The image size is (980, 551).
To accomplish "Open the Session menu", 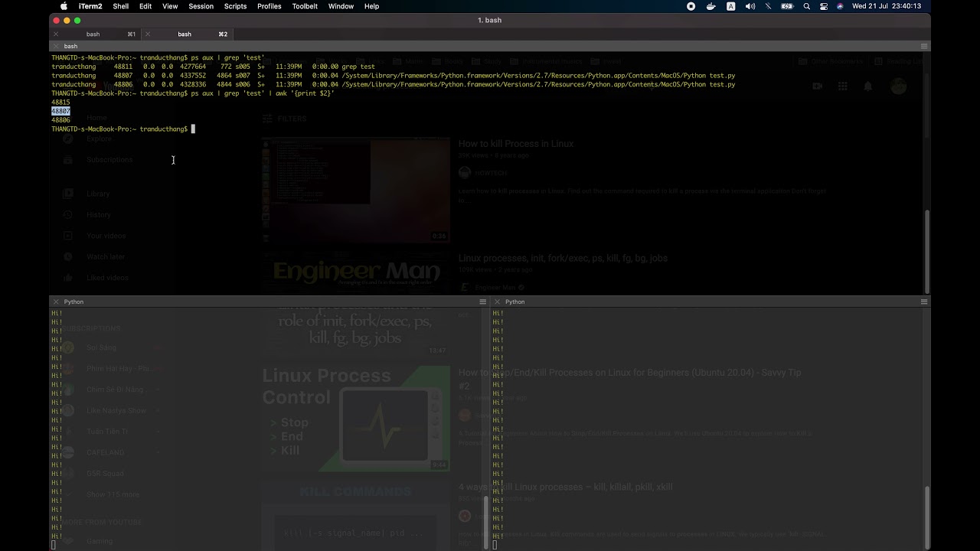I will [201, 6].
